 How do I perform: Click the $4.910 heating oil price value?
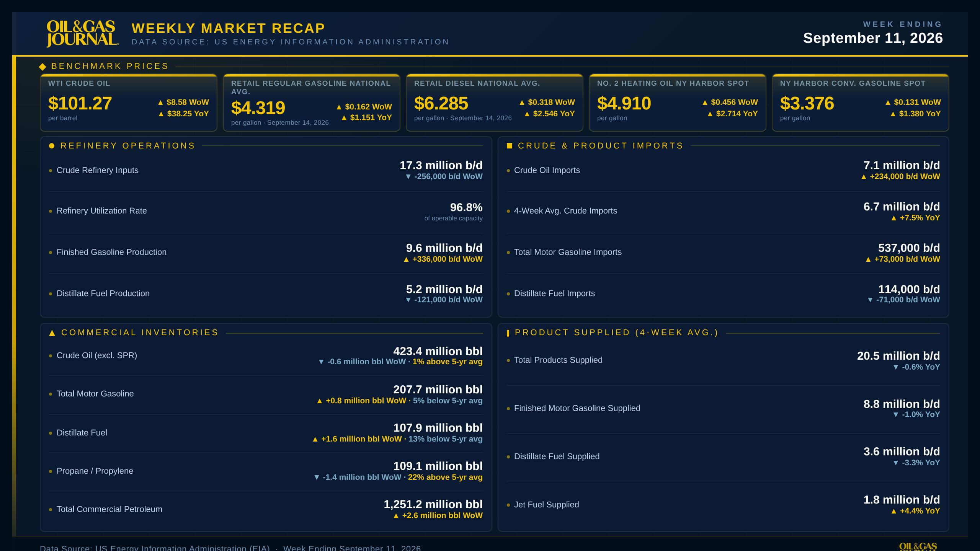[x=624, y=103]
